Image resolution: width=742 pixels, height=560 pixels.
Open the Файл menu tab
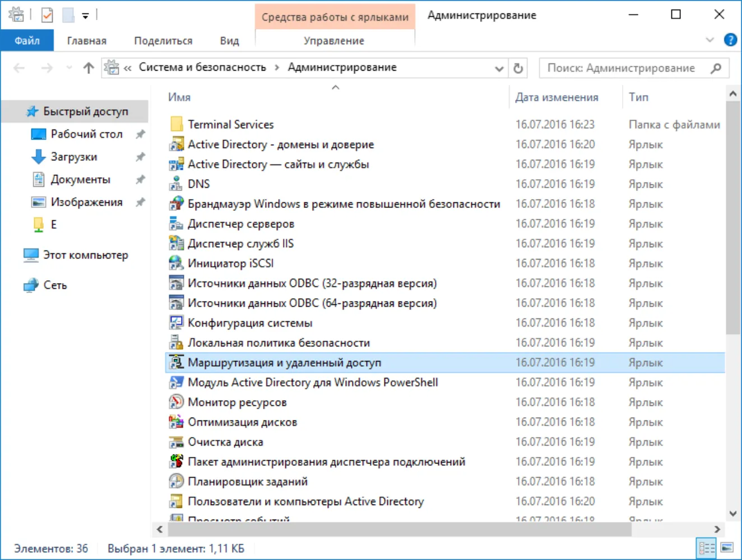27,40
